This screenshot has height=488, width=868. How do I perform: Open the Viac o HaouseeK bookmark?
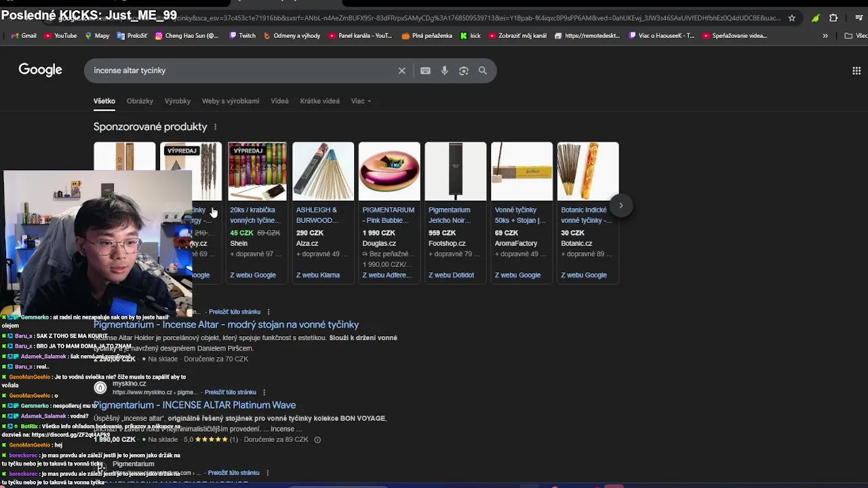click(661, 36)
